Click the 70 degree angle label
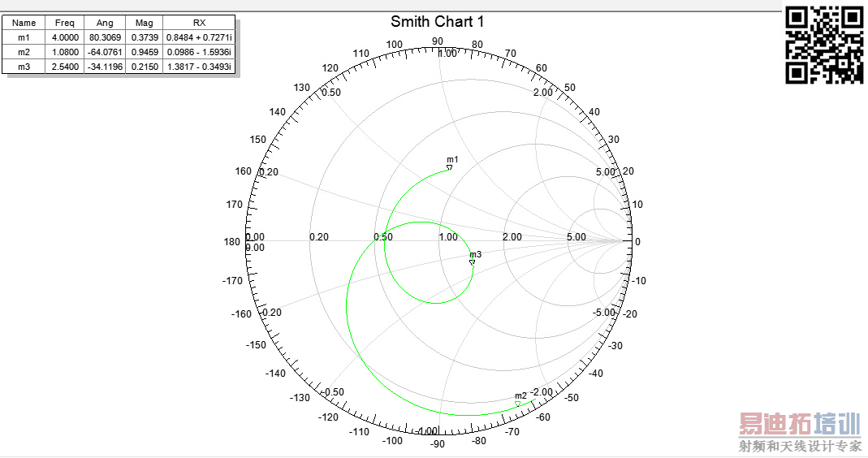This screenshot has width=868, height=458. (511, 53)
